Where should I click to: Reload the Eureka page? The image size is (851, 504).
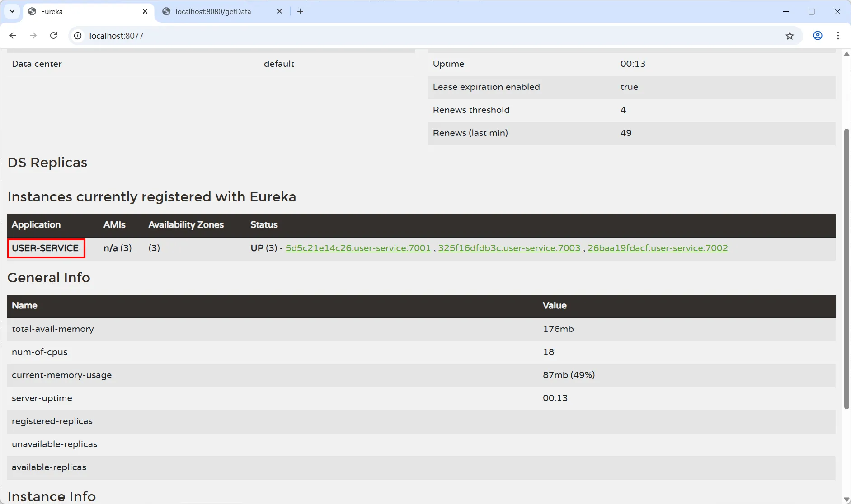click(x=53, y=36)
